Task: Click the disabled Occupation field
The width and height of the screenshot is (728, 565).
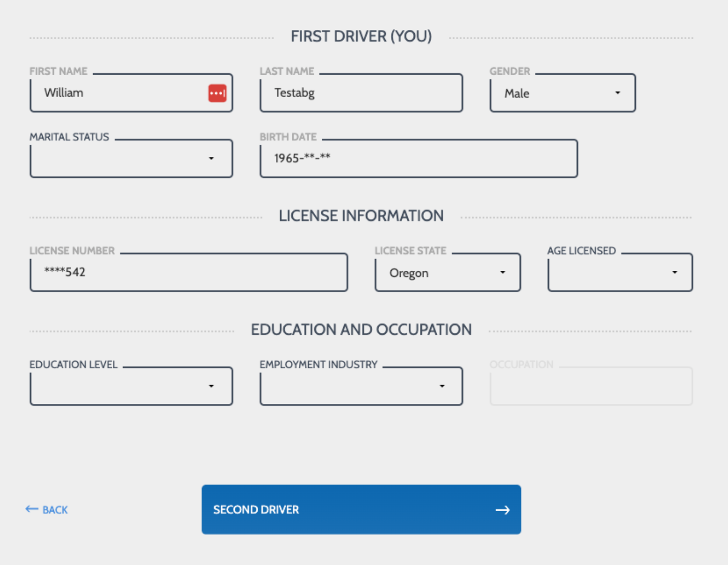Action: [x=591, y=386]
